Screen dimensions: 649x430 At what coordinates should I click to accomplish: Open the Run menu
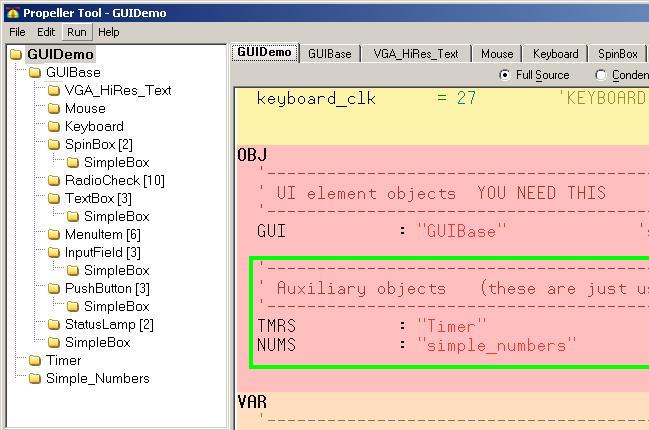coord(77,32)
